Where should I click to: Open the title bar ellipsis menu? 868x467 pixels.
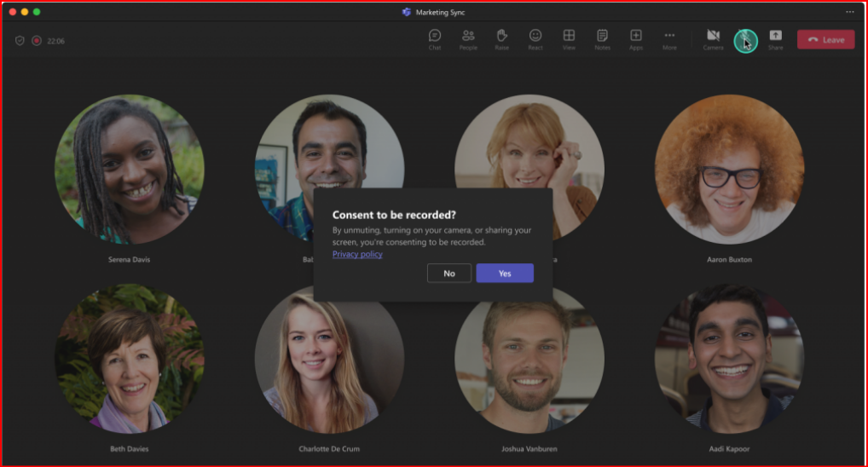tap(849, 12)
